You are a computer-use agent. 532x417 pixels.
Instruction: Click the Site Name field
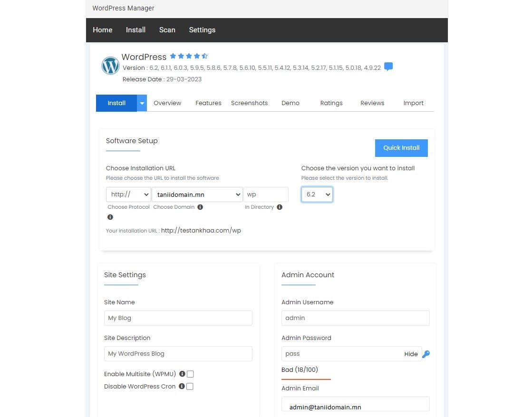tap(178, 318)
